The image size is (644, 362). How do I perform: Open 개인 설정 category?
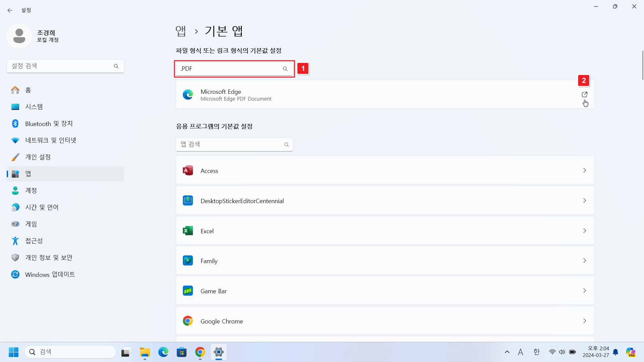(65, 157)
